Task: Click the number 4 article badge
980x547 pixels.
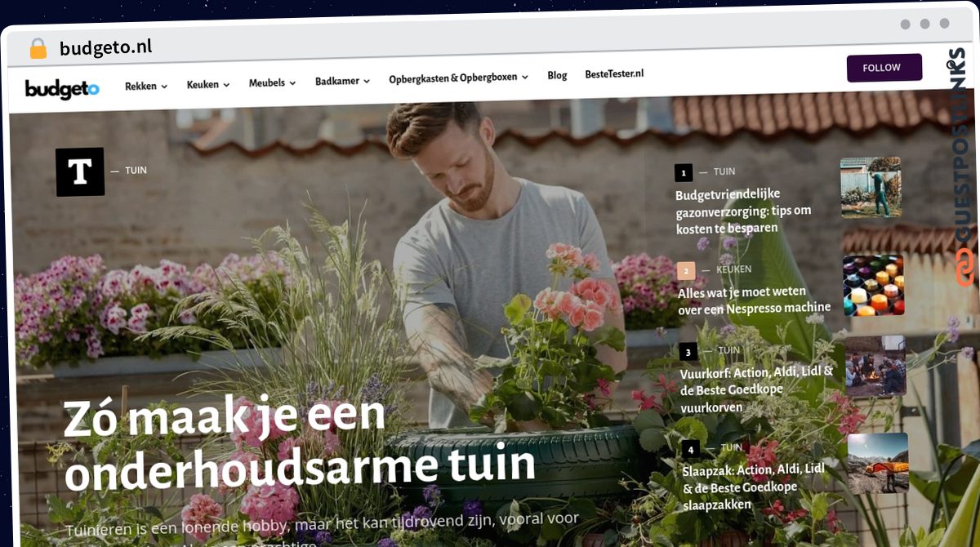Action: tap(690, 449)
